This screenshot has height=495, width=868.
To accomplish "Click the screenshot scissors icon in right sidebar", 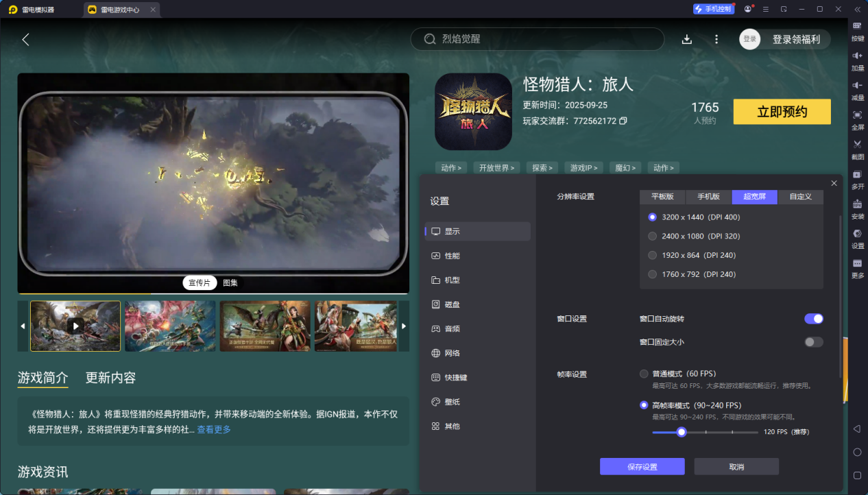I will [857, 144].
